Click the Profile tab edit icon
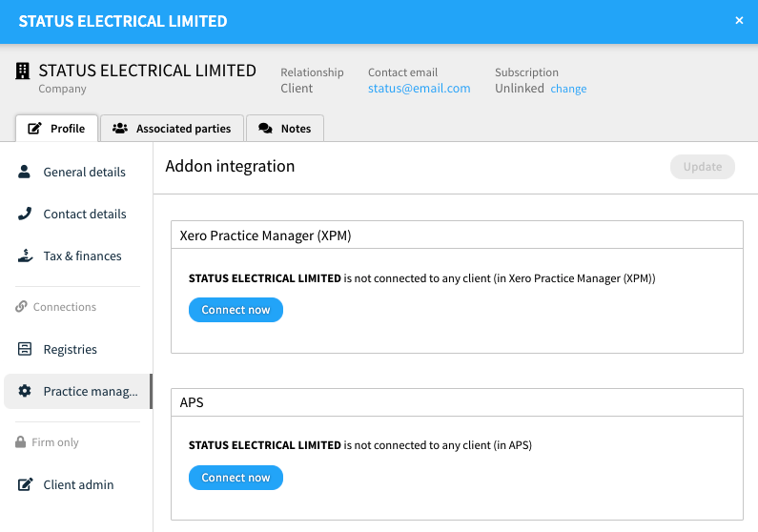 (34, 129)
